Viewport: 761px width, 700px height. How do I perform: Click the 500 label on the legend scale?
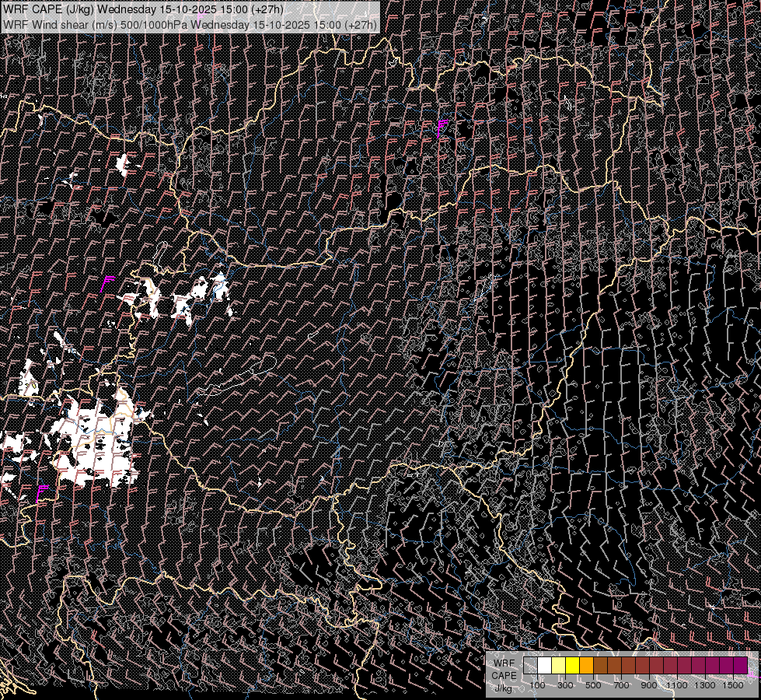(x=593, y=685)
